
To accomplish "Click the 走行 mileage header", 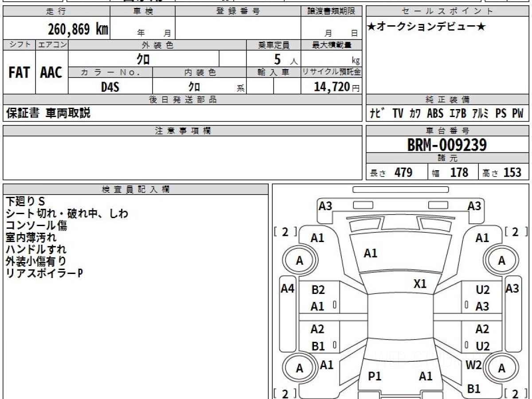I will coord(56,12).
